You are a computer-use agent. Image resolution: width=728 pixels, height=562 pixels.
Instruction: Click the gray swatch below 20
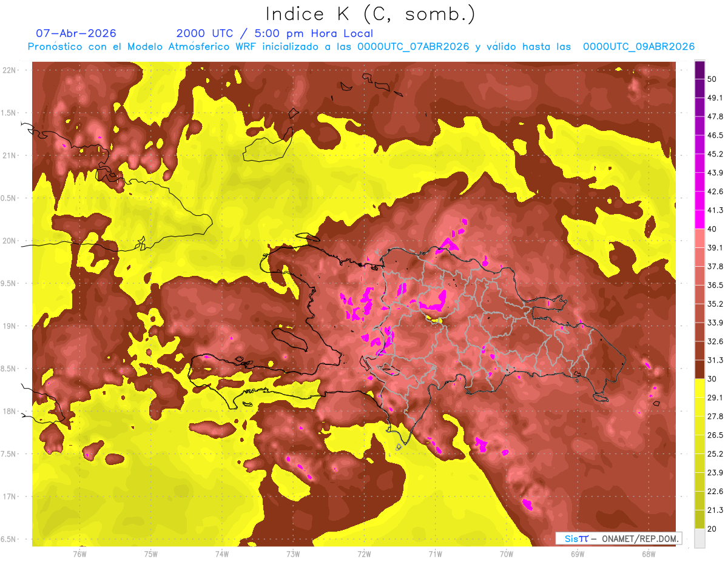pos(699,538)
